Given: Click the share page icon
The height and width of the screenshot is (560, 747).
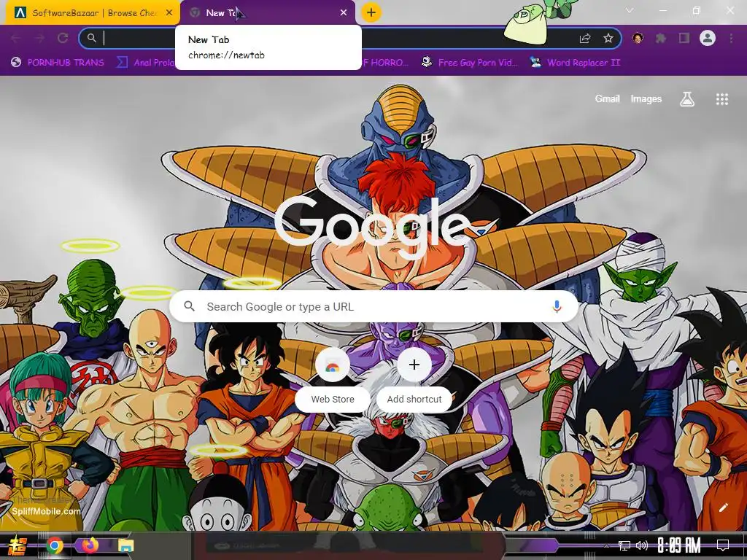Looking at the screenshot, I should click(x=585, y=38).
